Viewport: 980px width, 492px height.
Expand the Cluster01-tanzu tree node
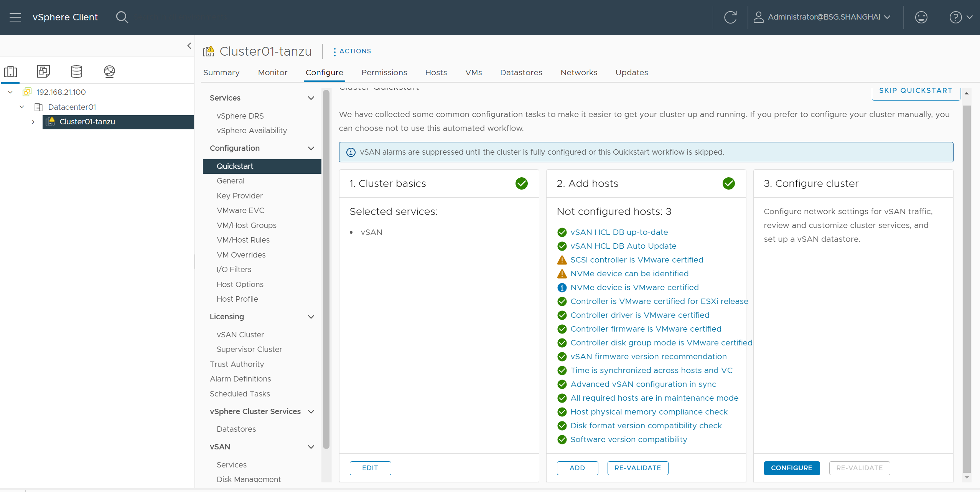pos(33,122)
